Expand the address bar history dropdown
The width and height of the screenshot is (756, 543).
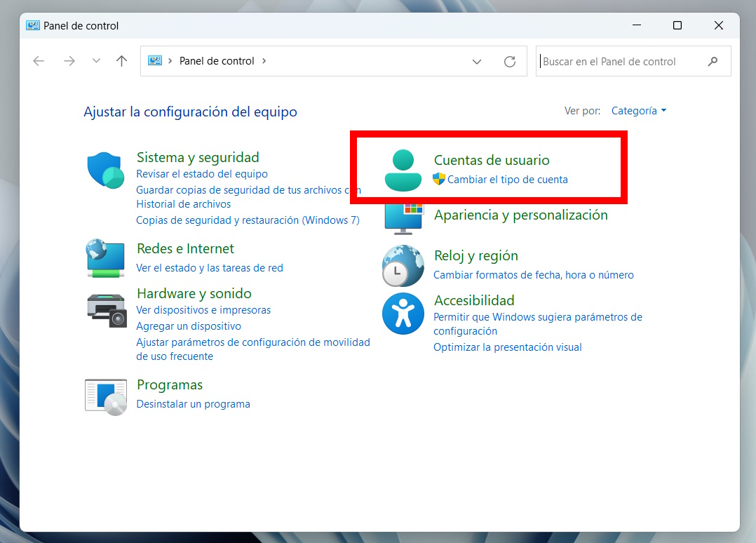coord(477,61)
